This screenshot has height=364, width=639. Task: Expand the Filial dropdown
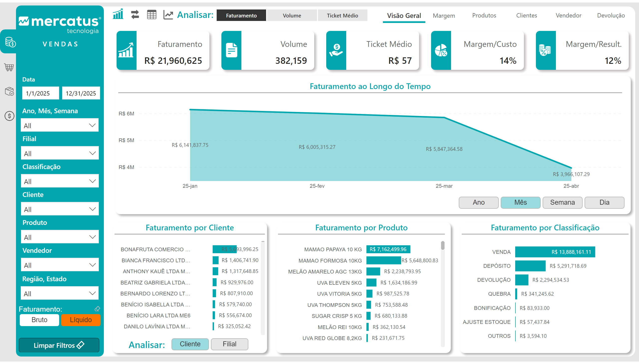tap(60, 153)
